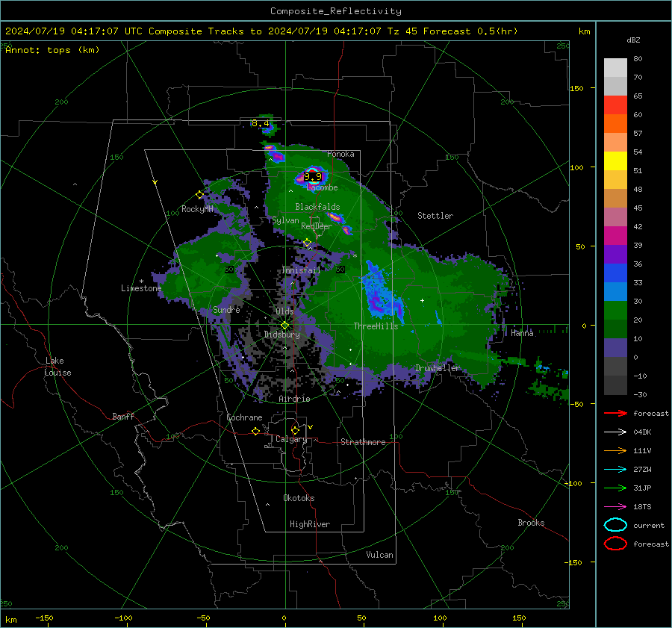Click the Vulcan label
Screen dimensions: 672x628
(379, 555)
